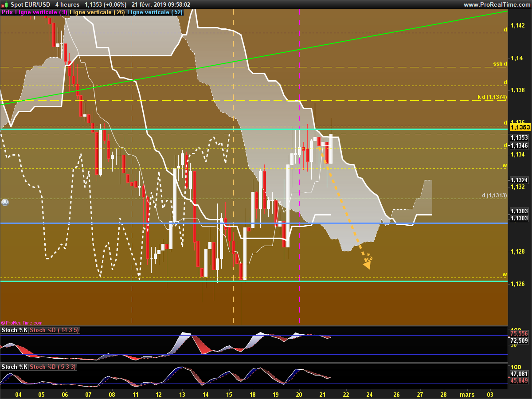Click the 1,1324 price label on axis
Image resolution: width=532 pixels, height=399 pixels.
519,180
